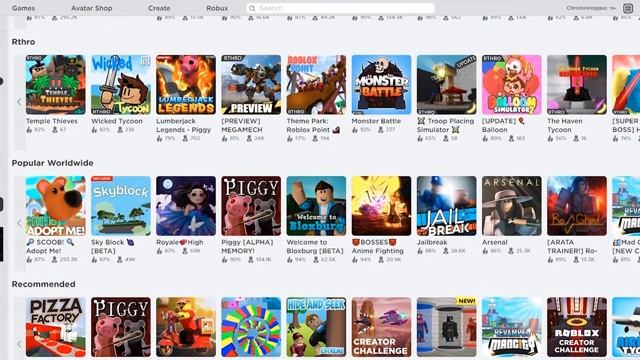Viewport: 640px width, 360px height.
Task: Show previous Recommended games with left arrow
Action: [19, 344]
